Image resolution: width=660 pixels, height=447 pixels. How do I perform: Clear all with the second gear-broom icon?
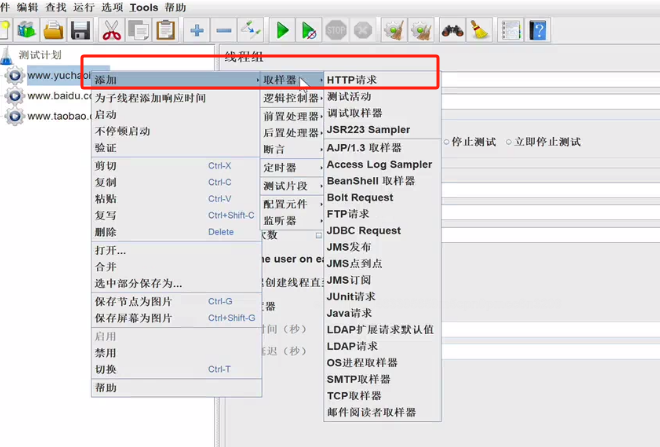(x=421, y=30)
